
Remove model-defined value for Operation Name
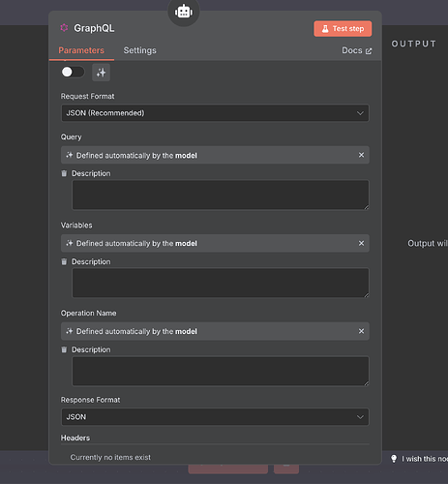361,331
